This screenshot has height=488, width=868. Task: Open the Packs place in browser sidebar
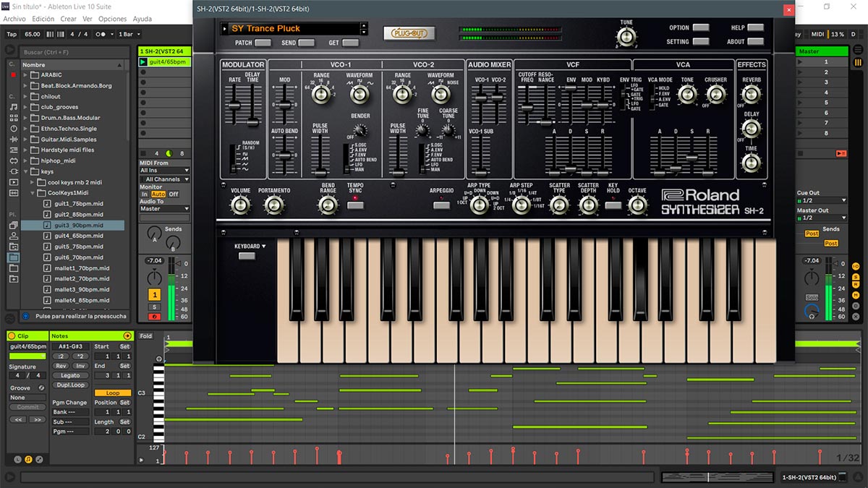coord(13,226)
